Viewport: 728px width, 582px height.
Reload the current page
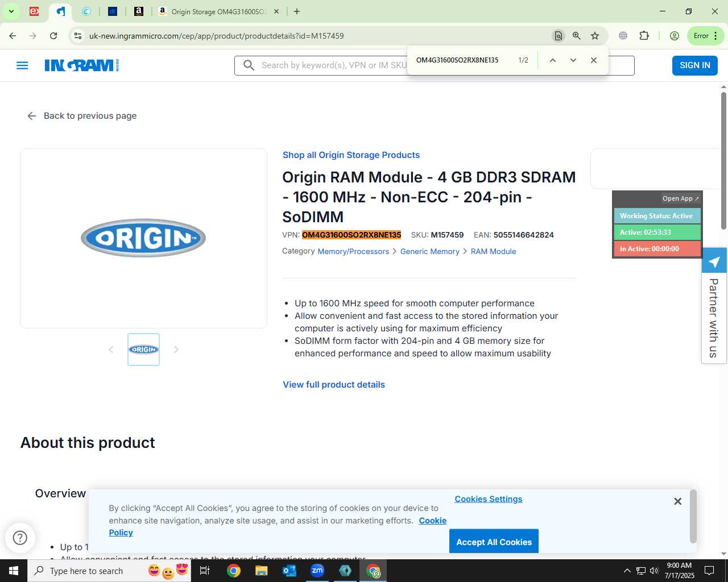pyautogui.click(x=53, y=36)
